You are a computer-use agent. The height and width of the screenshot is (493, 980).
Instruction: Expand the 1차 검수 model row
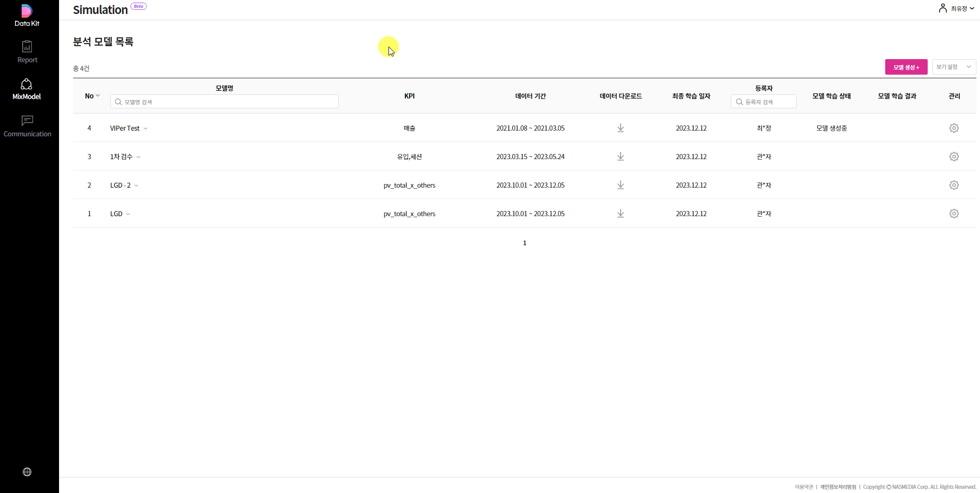pyautogui.click(x=138, y=157)
